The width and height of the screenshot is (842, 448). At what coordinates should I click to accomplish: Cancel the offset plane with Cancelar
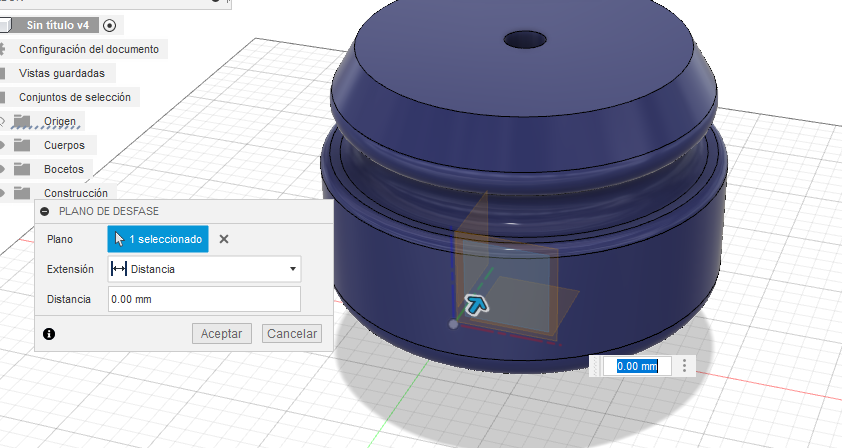(x=292, y=334)
